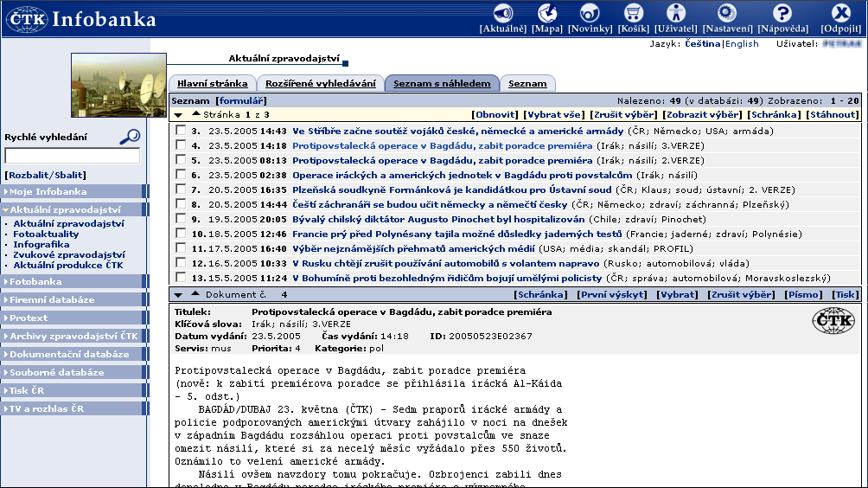868x488 pixels.
Task: Click the Vybrat vše link
Action: pos(553,114)
